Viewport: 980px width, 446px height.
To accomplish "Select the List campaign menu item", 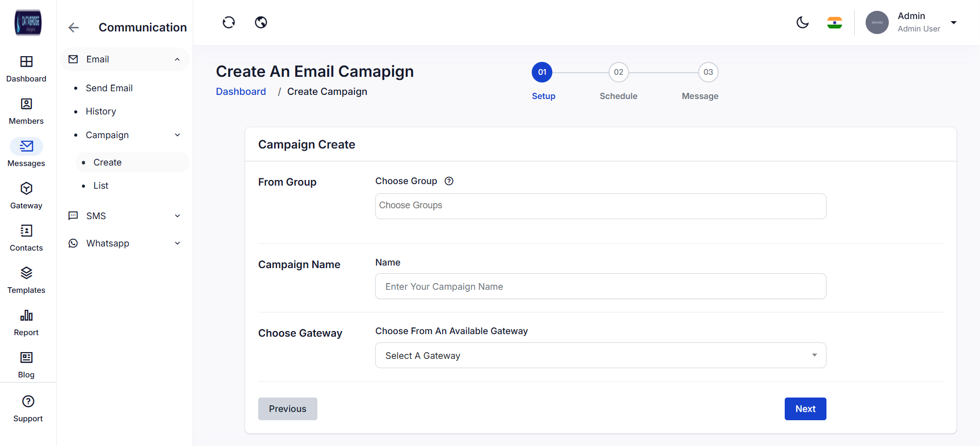I will 101,186.
